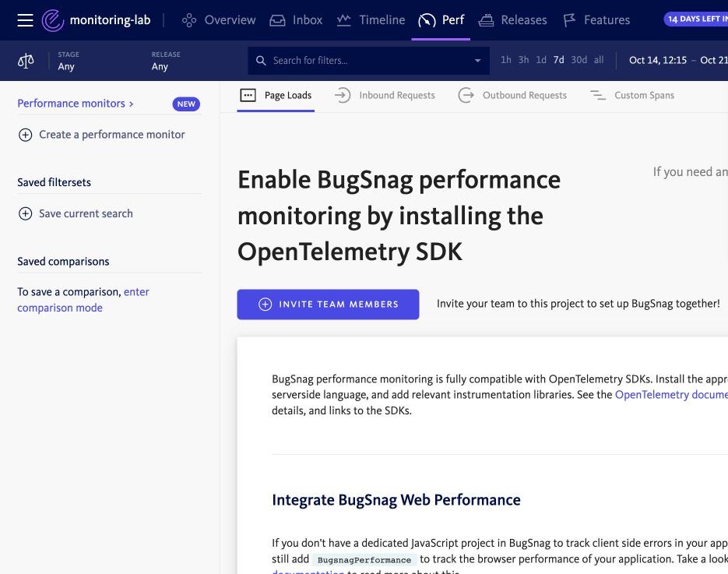Click the Outbound Requests arrow icon
Viewport: 728px width, 574px height.
click(x=466, y=95)
